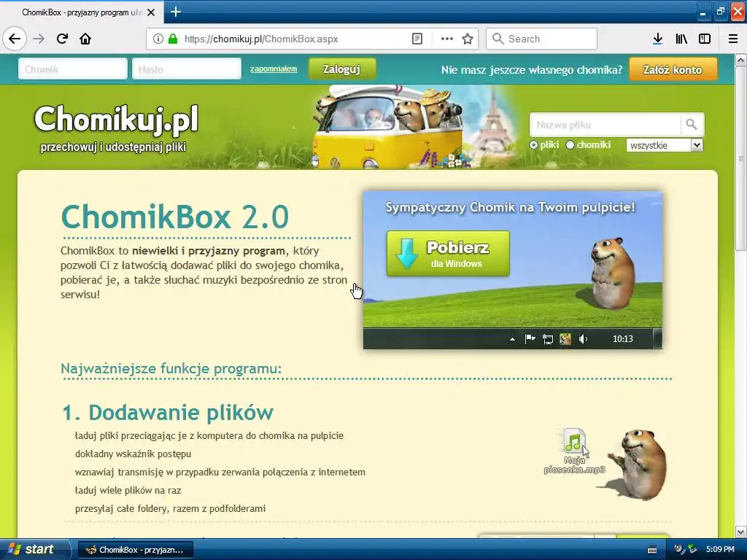The image size is (747, 560).
Task: Focus the Hasło password field
Action: point(187,69)
